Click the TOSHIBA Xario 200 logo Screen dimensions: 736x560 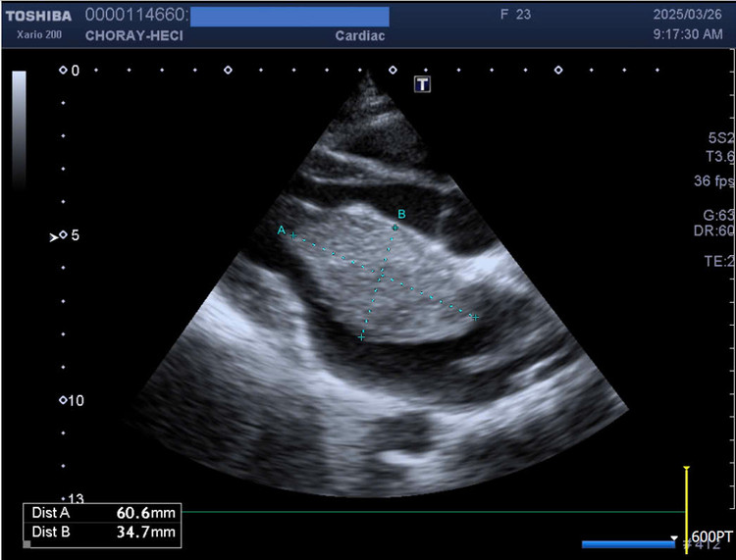click(x=37, y=25)
